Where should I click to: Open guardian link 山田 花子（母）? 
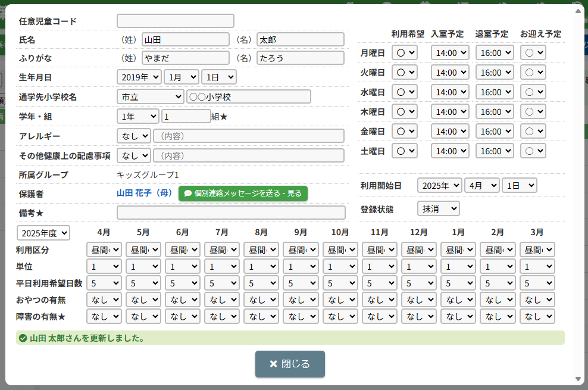tap(145, 194)
